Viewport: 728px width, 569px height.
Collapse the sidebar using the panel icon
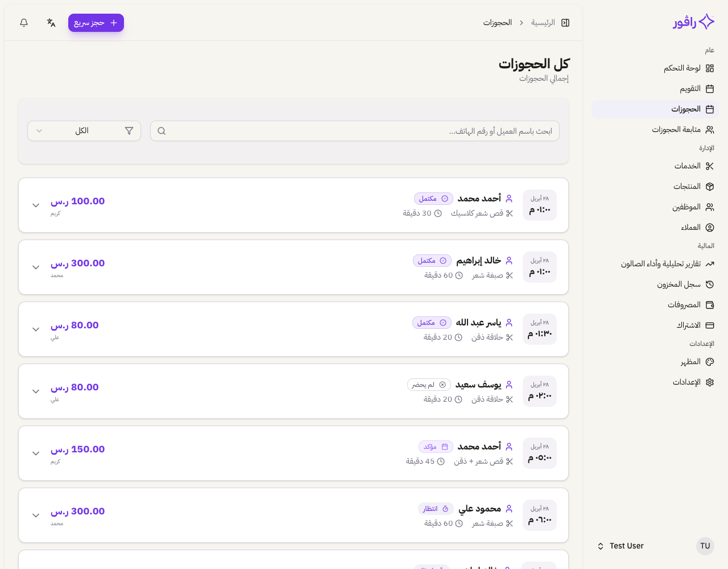coord(565,23)
